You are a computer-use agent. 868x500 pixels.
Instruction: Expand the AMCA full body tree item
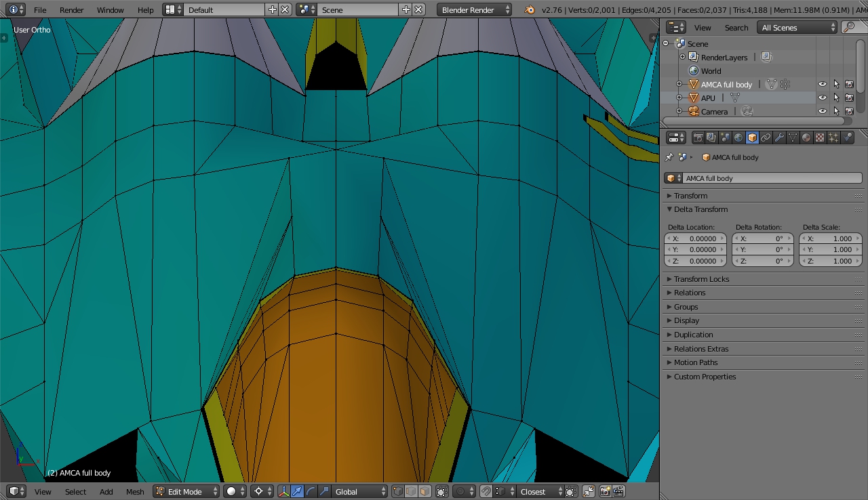point(679,84)
